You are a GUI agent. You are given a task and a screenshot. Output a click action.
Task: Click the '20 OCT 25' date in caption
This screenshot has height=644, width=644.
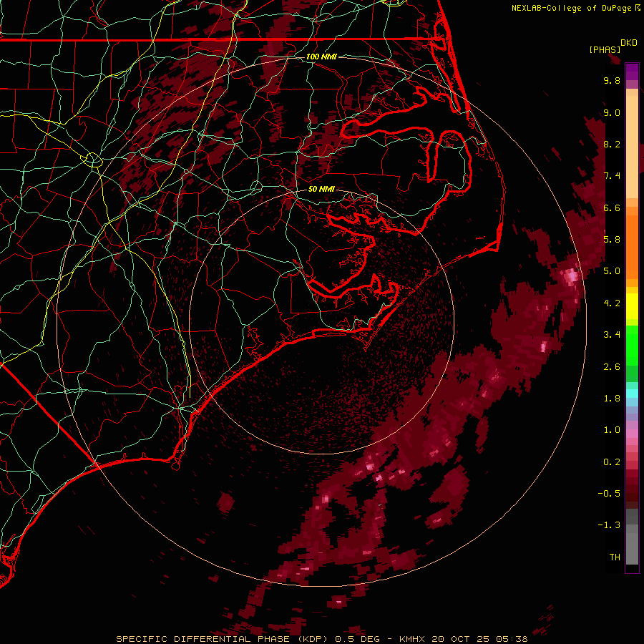point(460,639)
